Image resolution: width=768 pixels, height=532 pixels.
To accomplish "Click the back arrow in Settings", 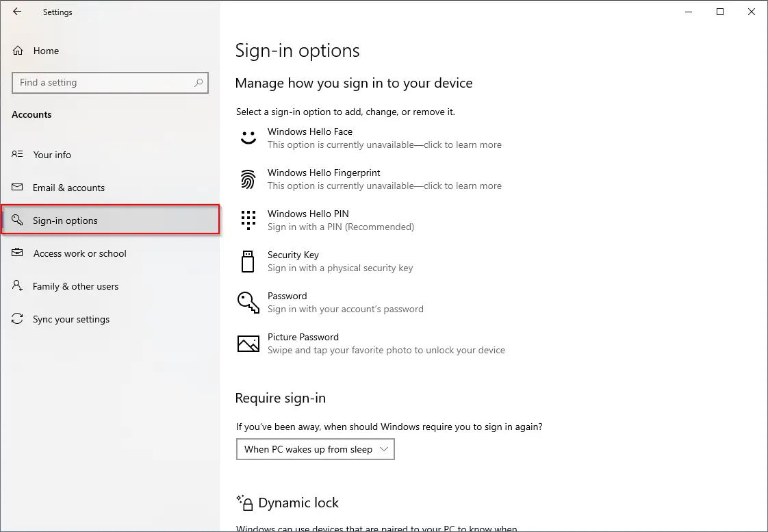I will (x=17, y=11).
